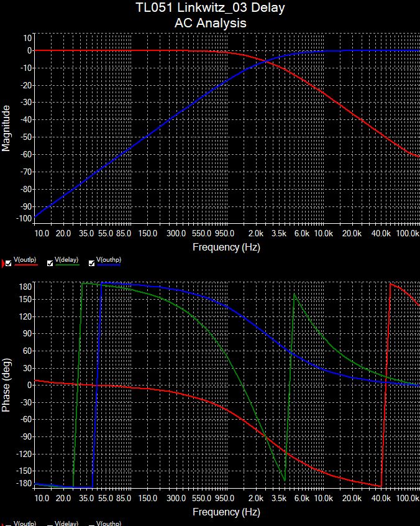Click the -20 tick on the Magnitude axis
This screenshot has width=420, height=526.
pyautogui.click(x=25, y=85)
